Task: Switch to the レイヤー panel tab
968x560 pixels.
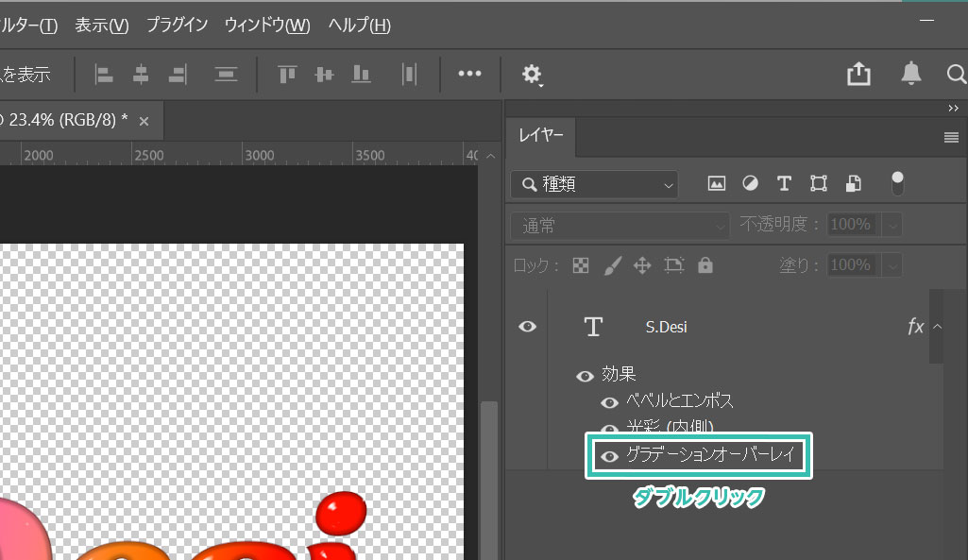Action: [541, 136]
